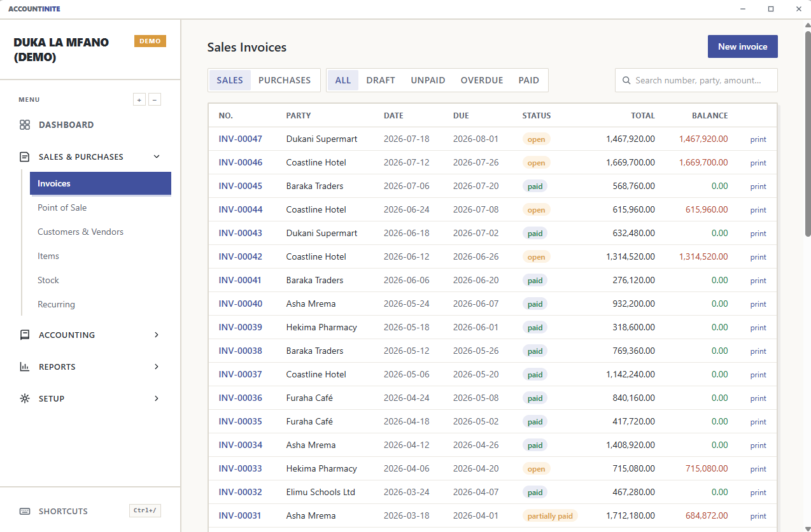This screenshot has height=532, width=811.
Task: Print invoice INV-00036
Action: (758, 398)
